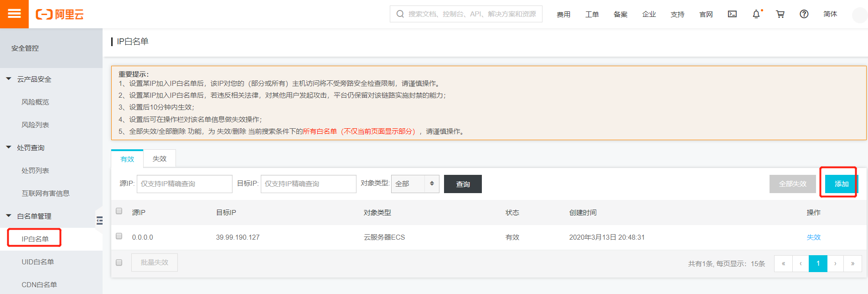Open the 工单 top menu
868x294 pixels.
point(592,14)
